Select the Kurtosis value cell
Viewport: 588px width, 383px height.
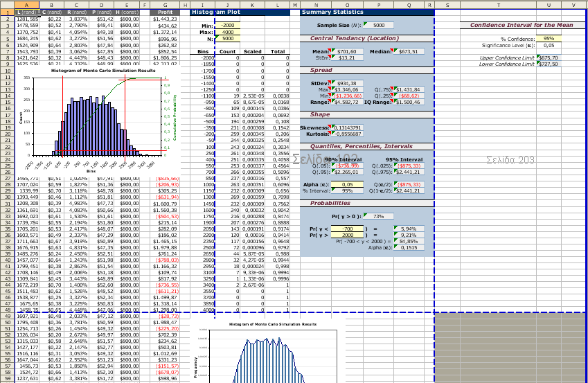coord(347,134)
